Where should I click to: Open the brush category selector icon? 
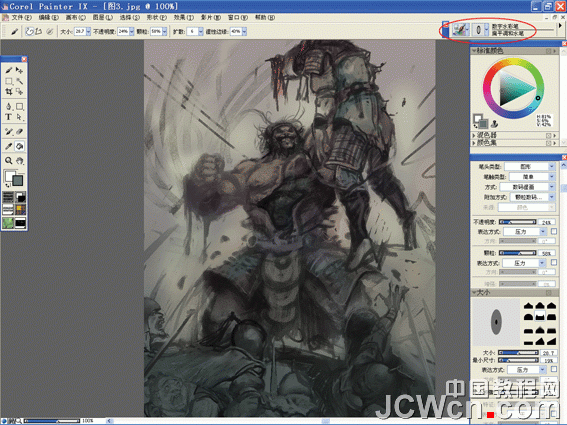click(460, 30)
